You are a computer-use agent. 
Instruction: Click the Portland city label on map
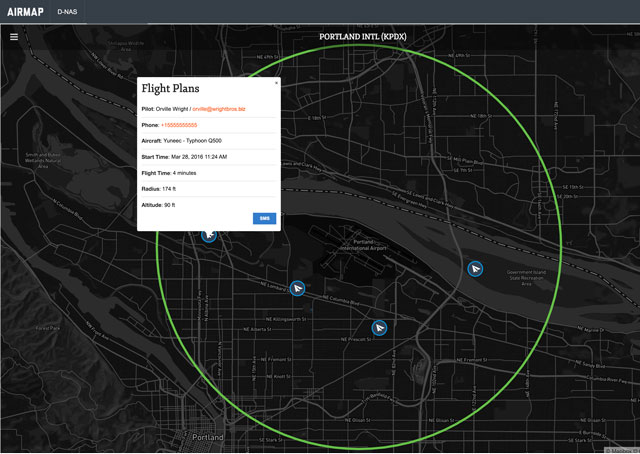tap(208, 437)
